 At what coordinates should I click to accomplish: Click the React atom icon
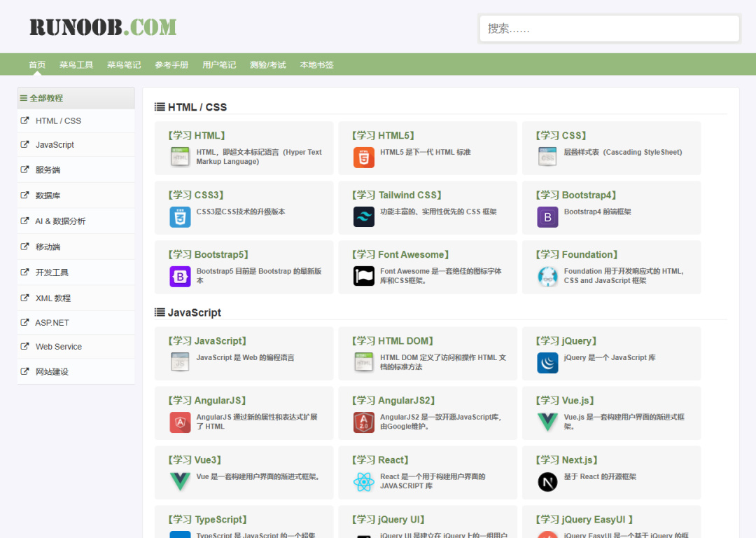coord(363,481)
